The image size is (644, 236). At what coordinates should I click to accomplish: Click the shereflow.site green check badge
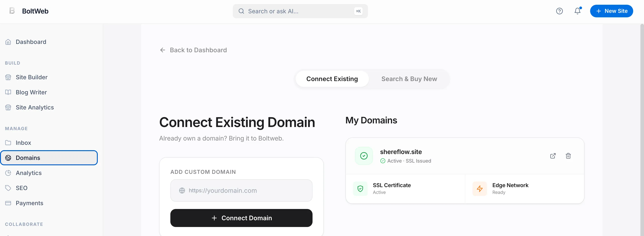click(x=364, y=156)
